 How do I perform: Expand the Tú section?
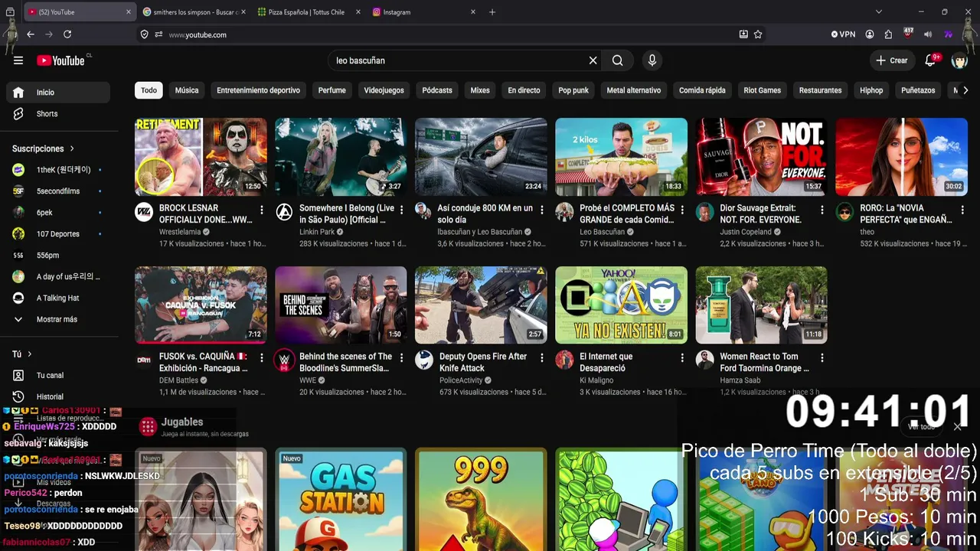coord(22,354)
